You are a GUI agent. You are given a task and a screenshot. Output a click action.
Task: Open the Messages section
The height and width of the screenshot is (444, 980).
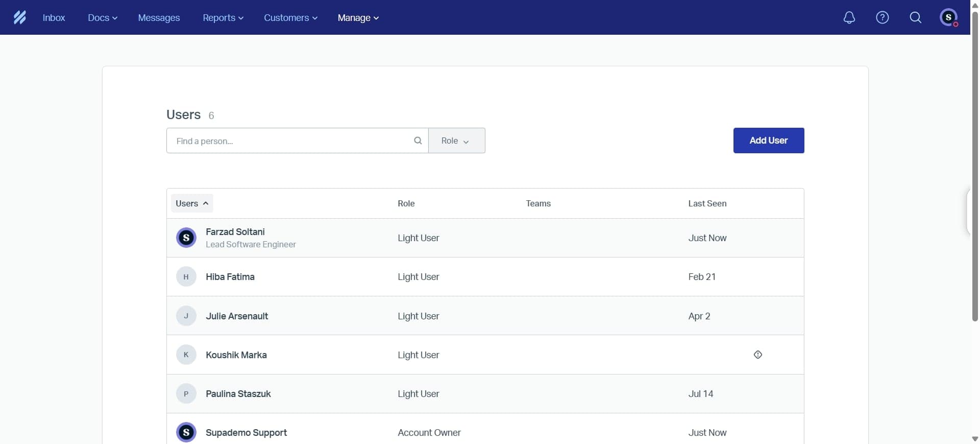coord(159,17)
